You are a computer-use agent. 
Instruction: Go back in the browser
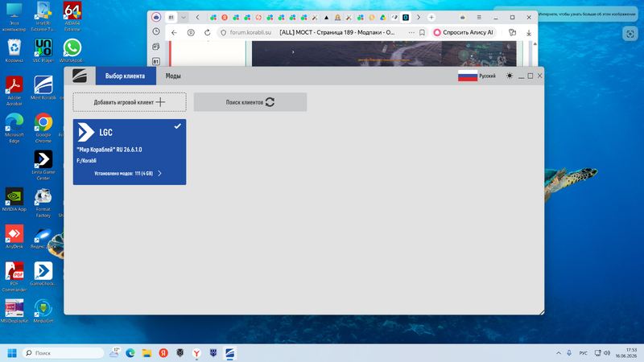[x=174, y=32]
